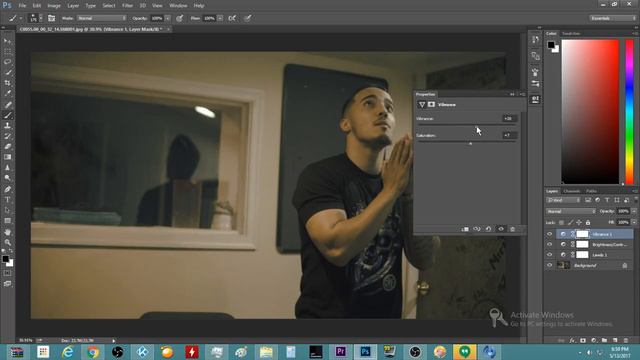Open the layer blend mode Normal dropdown
The image size is (640, 360).
(571, 211)
